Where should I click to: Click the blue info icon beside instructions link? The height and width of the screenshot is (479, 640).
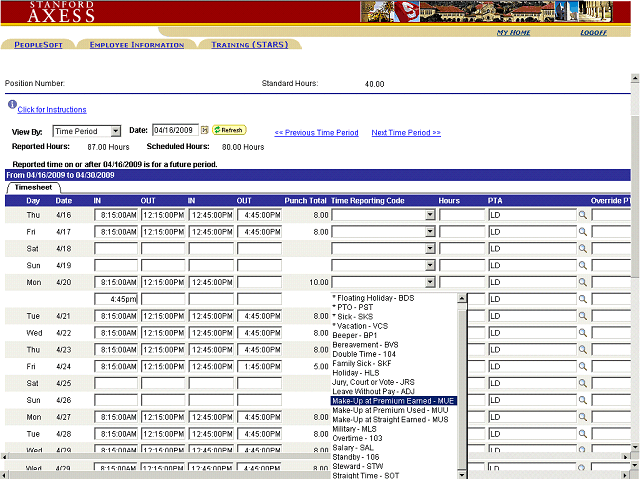11,105
